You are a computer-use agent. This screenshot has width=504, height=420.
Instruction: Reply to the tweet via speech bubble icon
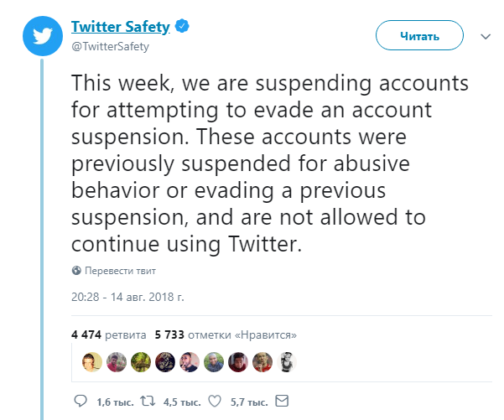pyautogui.click(x=81, y=401)
